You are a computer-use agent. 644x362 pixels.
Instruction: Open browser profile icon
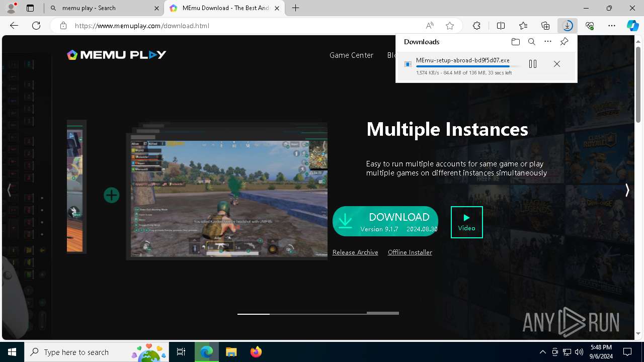click(11, 8)
